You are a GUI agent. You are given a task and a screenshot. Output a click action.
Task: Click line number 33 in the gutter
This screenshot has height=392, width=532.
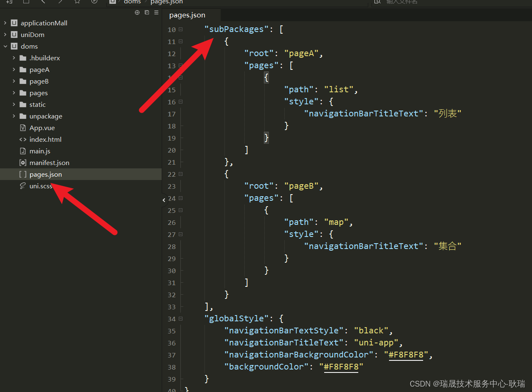(x=172, y=307)
